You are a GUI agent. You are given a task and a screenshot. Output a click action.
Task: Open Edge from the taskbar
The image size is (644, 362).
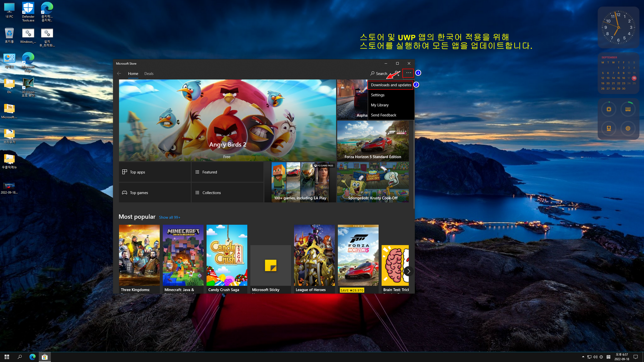32,357
